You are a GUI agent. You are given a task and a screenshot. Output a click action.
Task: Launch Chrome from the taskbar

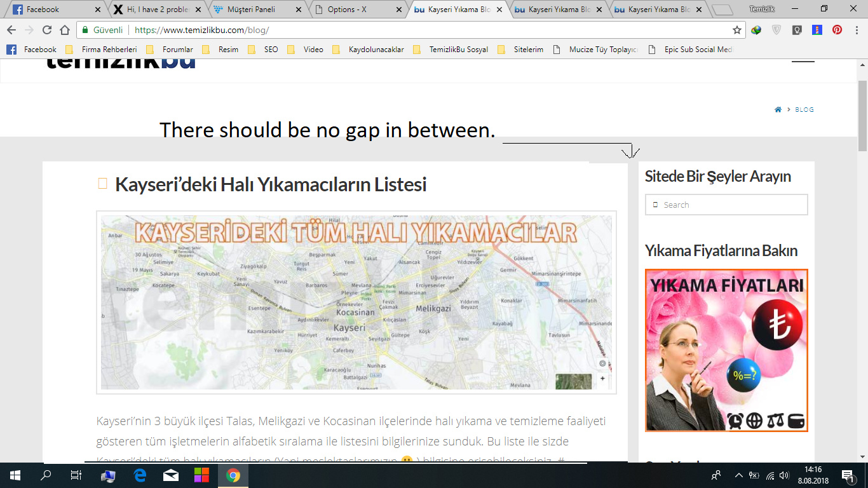(x=233, y=475)
